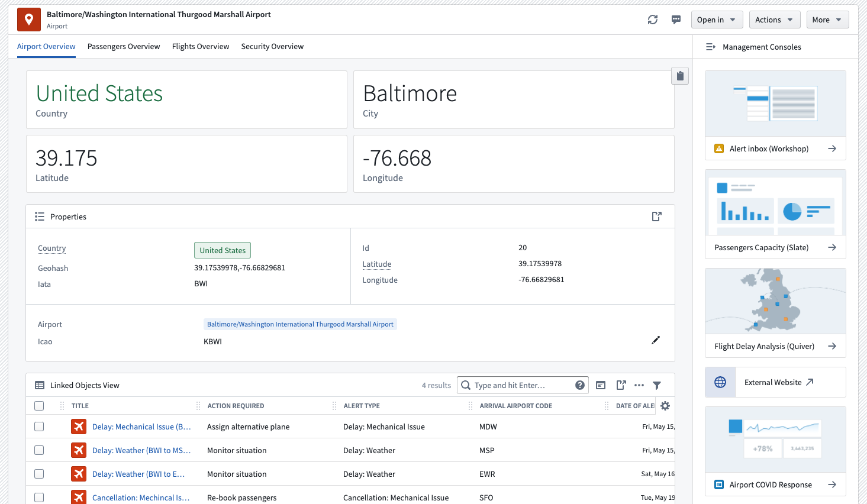Collapse the Management Consoles panel icon

[711, 47]
